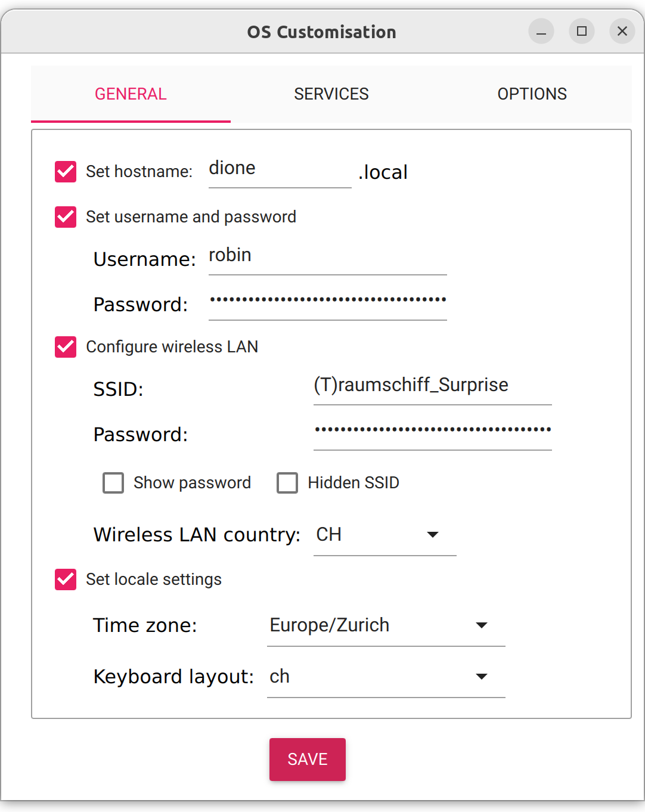Viewport: 645px width, 812px height.
Task: Minimize the OS Customisation window
Action: pos(541,32)
